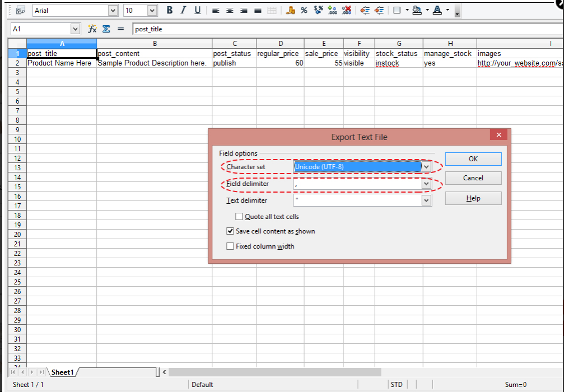Click the Text delimiter text field
The width and height of the screenshot is (564, 392).
(357, 200)
